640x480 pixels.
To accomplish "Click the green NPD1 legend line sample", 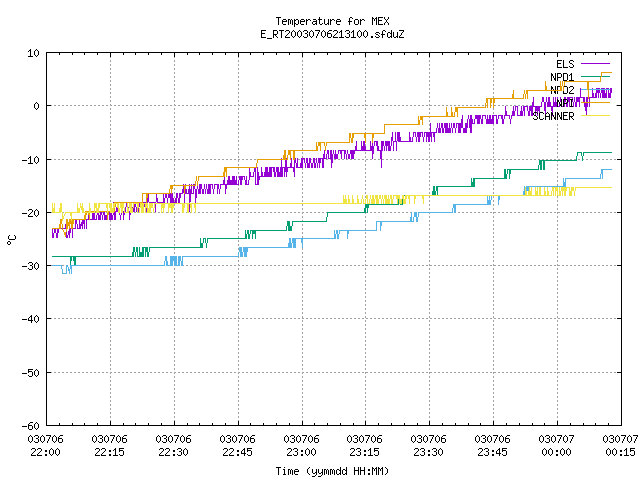I will click(596, 77).
